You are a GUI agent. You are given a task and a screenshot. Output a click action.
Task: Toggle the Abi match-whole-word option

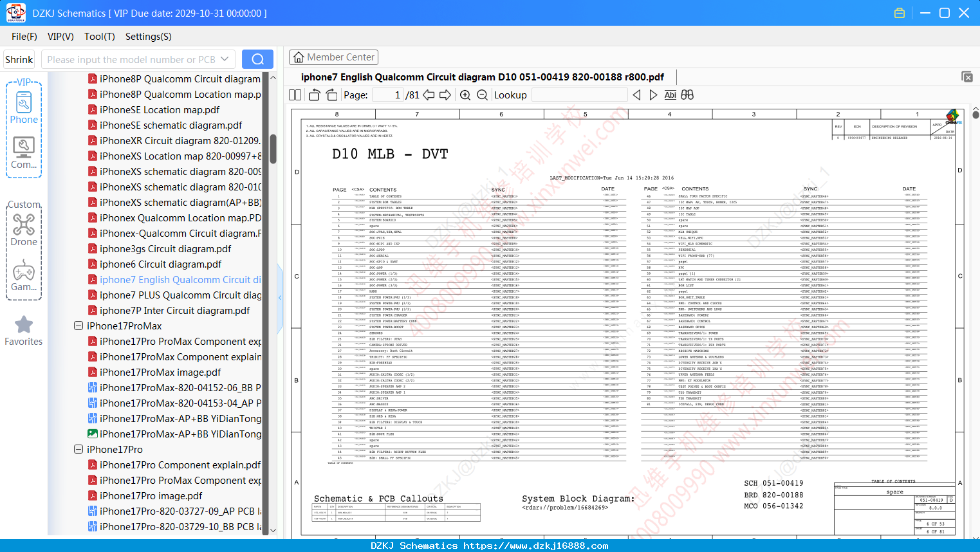point(670,95)
